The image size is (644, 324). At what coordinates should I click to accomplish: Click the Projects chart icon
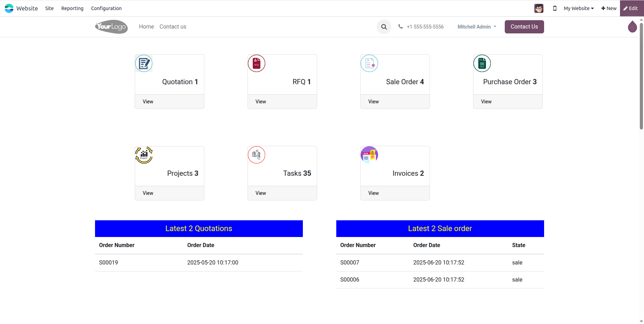144,155
